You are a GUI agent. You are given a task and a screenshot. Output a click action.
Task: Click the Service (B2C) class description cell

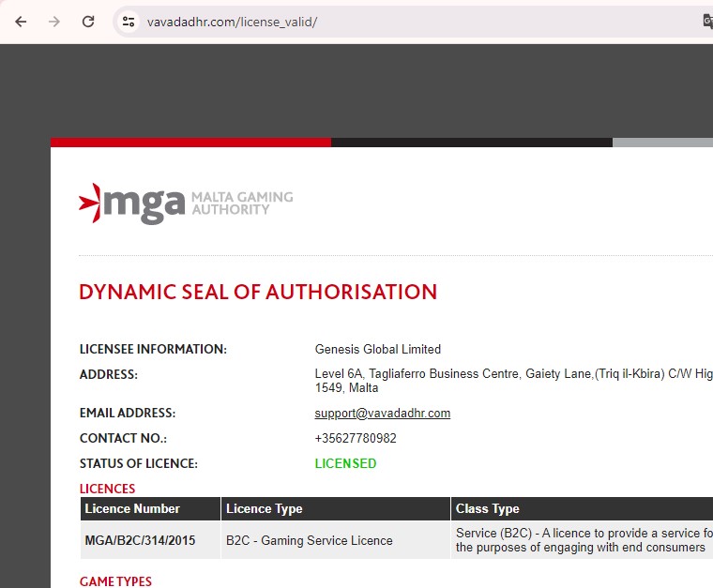[x=582, y=540]
